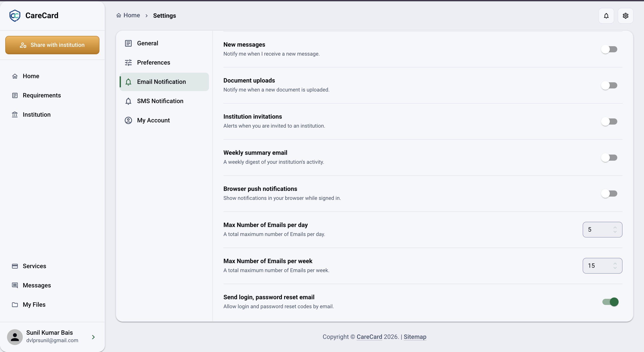Focus Max Emails per week field
Screen dimensions: 644x352
point(602,266)
